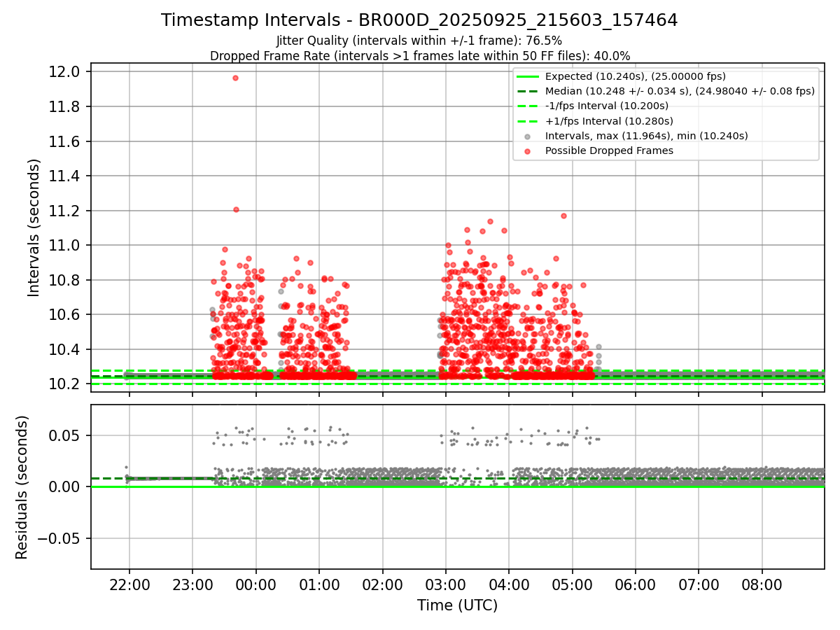Click the y-axis tick label '12.0'
The image size is (840, 630).
click(64, 72)
